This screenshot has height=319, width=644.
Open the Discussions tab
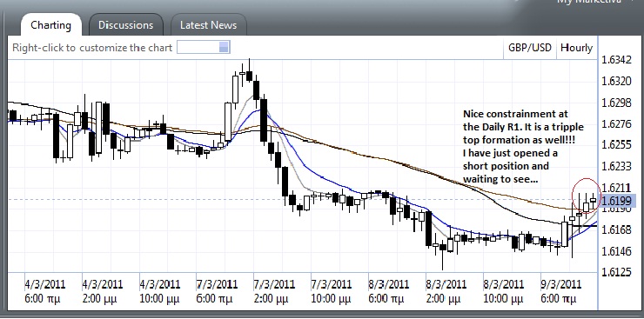coord(125,25)
